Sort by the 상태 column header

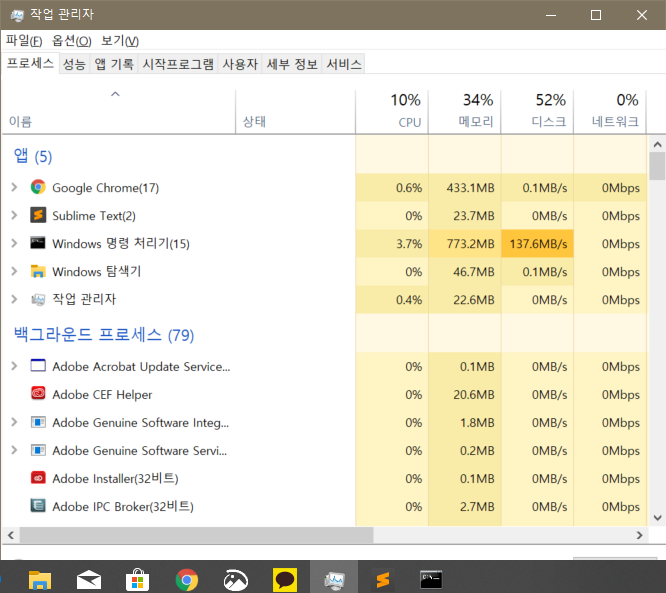click(x=295, y=113)
